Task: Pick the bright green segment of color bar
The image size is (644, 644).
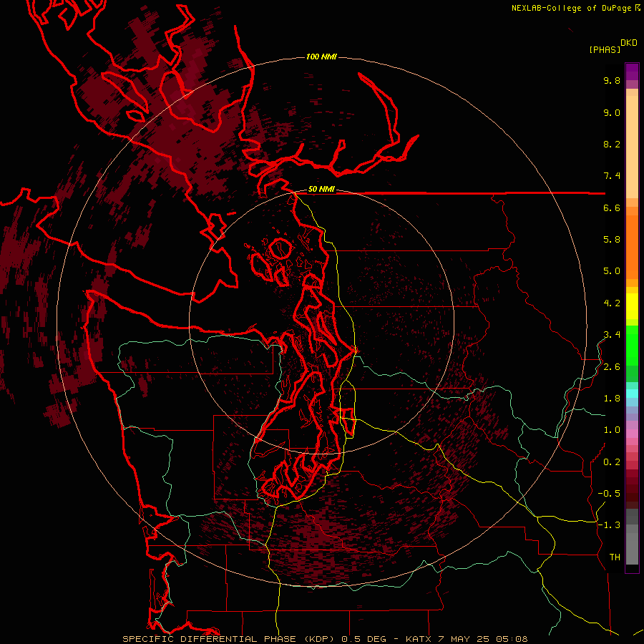Action: tap(632, 345)
